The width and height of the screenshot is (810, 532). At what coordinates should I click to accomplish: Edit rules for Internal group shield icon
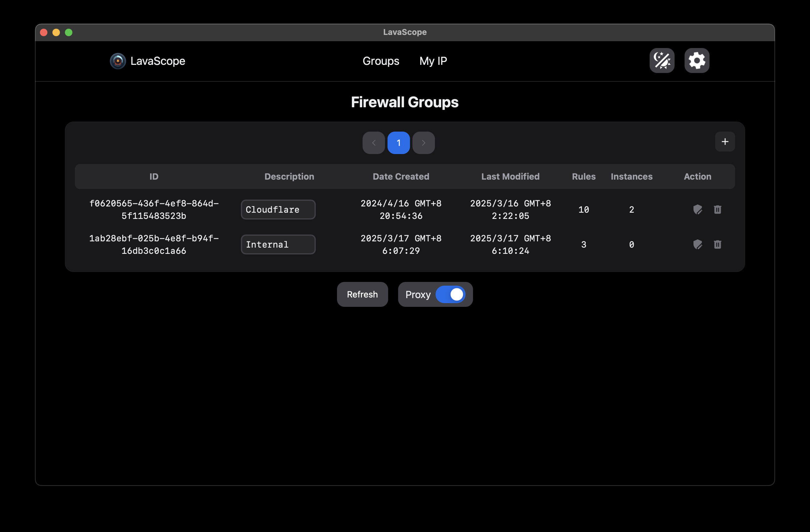tap(697, 244)
